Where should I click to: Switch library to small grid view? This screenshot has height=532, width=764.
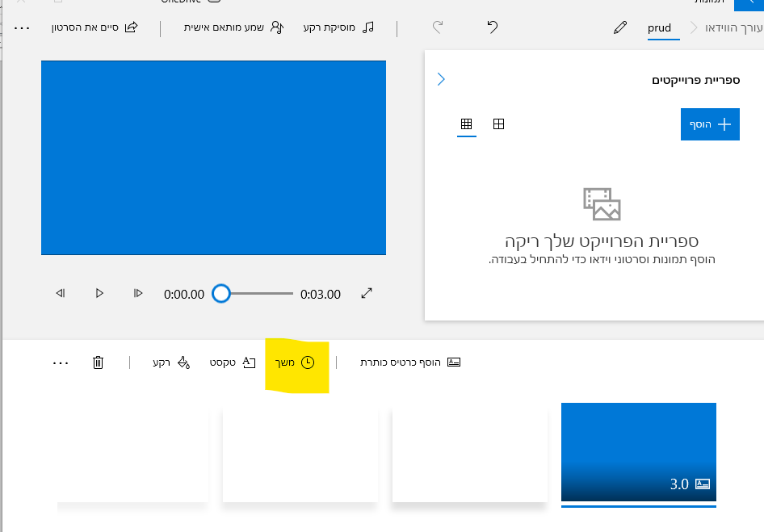[x=466, y=124]
